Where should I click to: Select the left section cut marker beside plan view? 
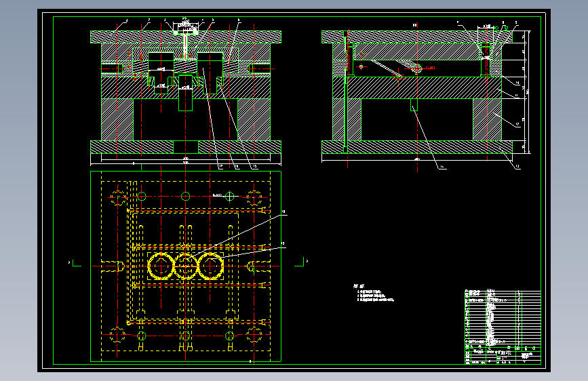(x=75, y=263)
